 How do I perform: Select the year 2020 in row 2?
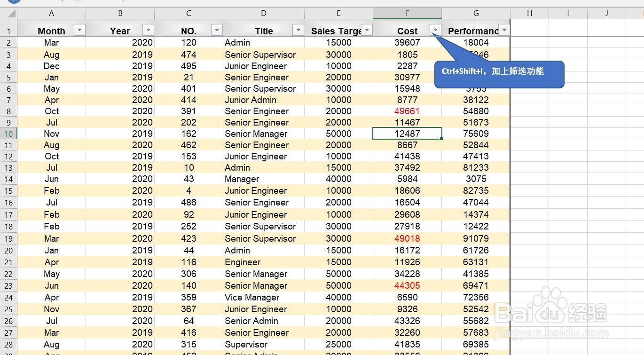120,42
